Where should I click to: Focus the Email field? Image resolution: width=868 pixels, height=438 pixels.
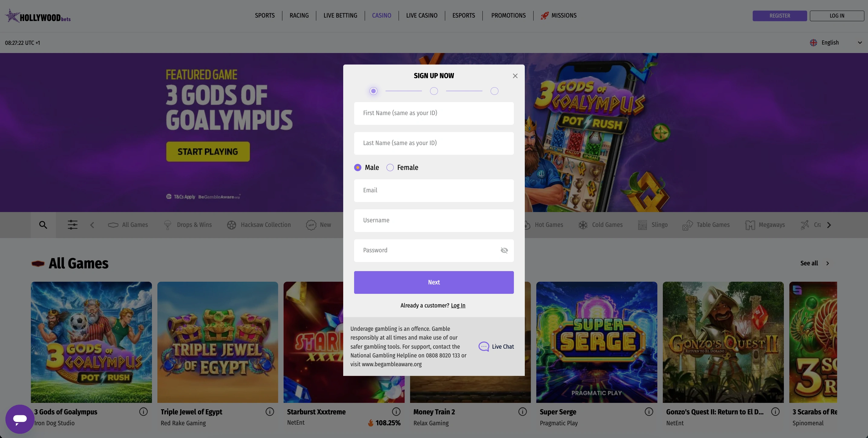point(434,191)
